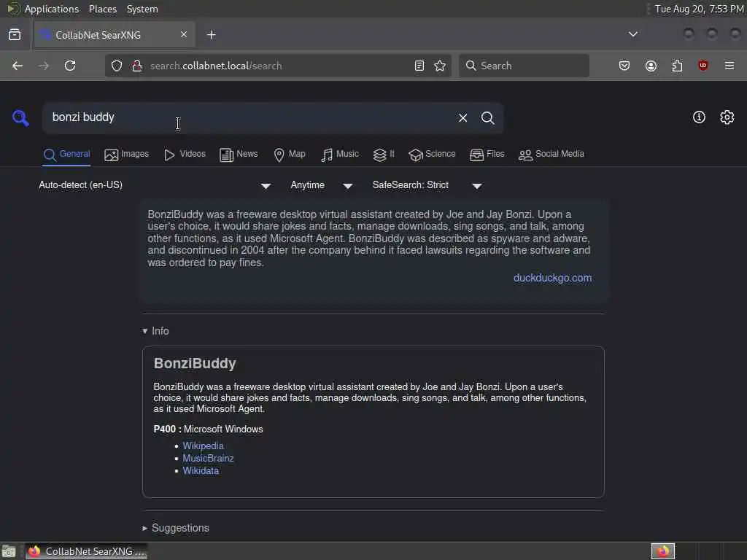This screenshot has width=747, height=560.
Task: Open the extensions puzzle icon
Action: (677, 66)
